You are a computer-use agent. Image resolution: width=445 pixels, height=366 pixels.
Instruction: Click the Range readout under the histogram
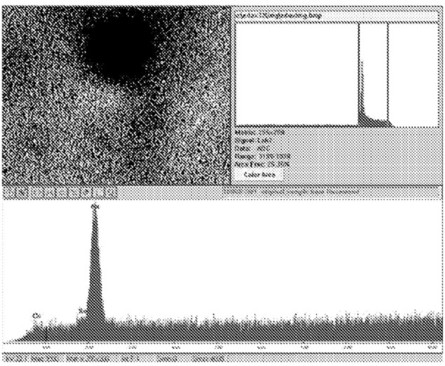(x=263, y=156)
